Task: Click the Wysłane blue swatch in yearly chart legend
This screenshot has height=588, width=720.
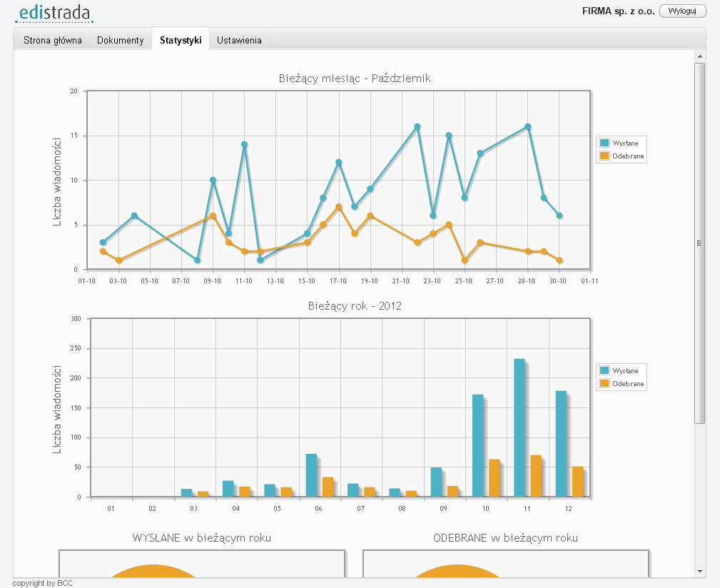Action: point(604,370)
